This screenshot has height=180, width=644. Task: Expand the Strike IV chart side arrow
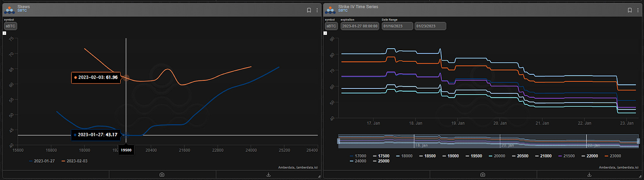click(325, 33)
